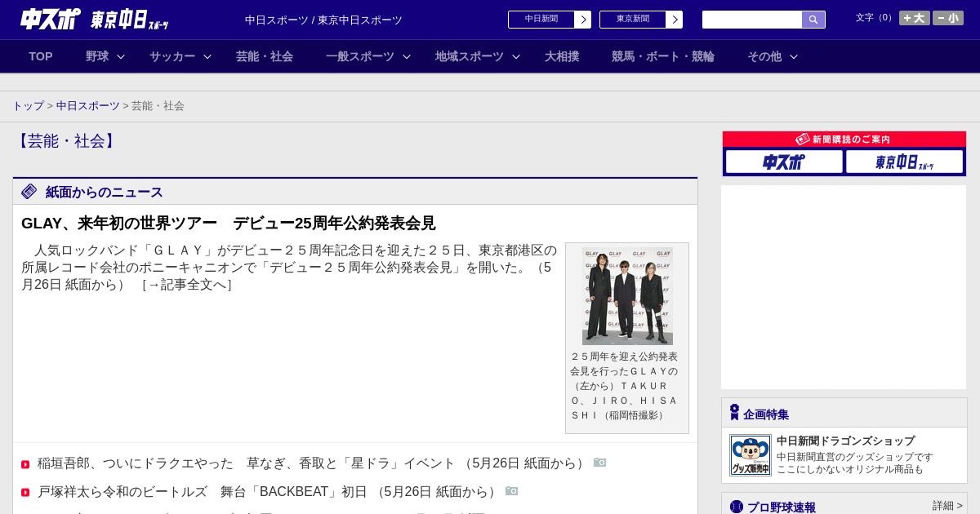Select the 競馬・ボート・競輪 menu item

click(x=663, y=56)
